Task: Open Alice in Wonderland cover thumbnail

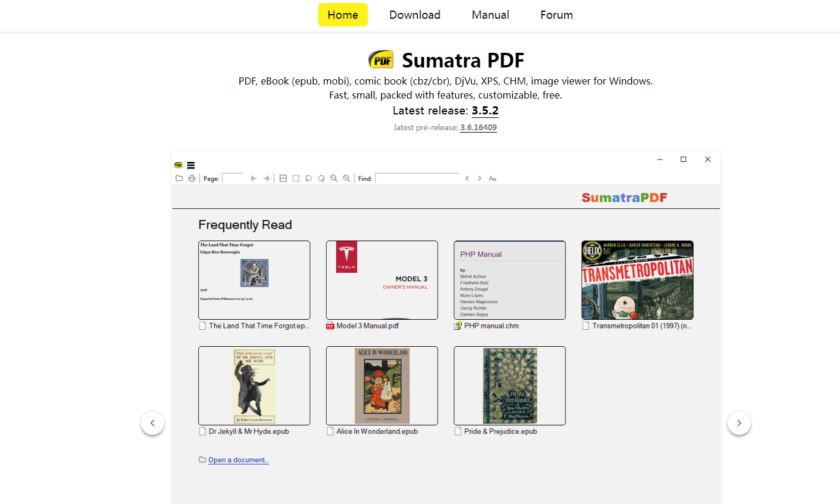Action: pos(382,385)
